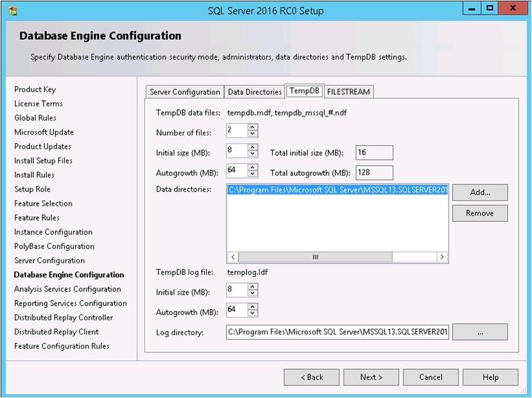Decrease TempDB data Autogrowth value

(252, 174)
